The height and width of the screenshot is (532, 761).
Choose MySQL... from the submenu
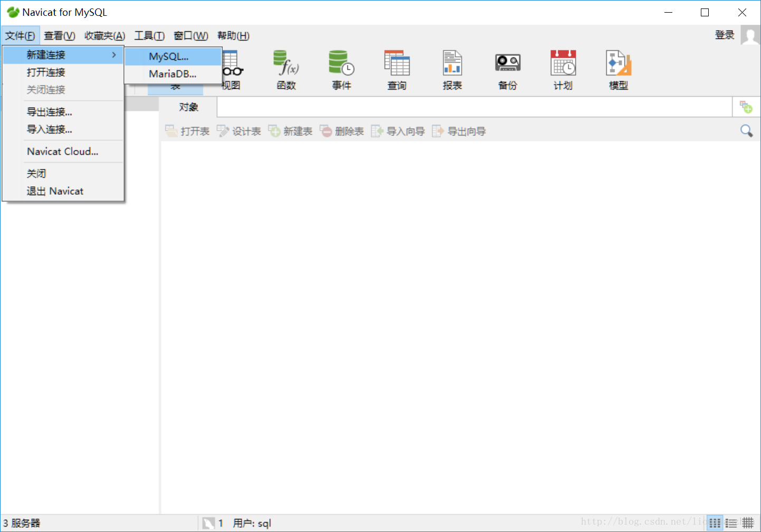pos(173,56)
